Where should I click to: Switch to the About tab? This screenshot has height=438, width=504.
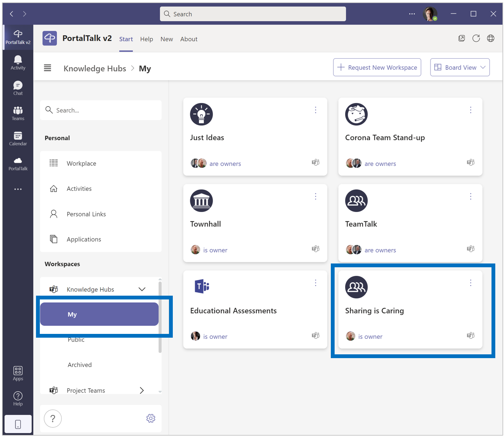pos(189,39)
